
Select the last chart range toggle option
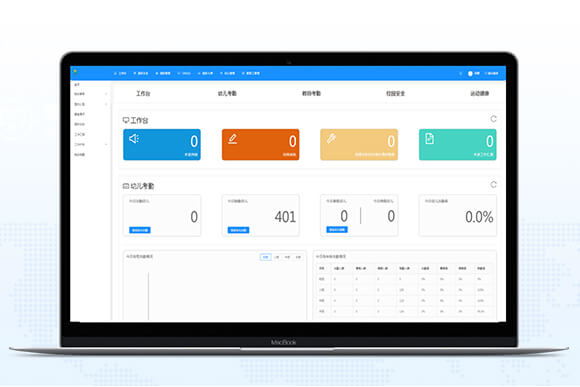click(298, 257)
